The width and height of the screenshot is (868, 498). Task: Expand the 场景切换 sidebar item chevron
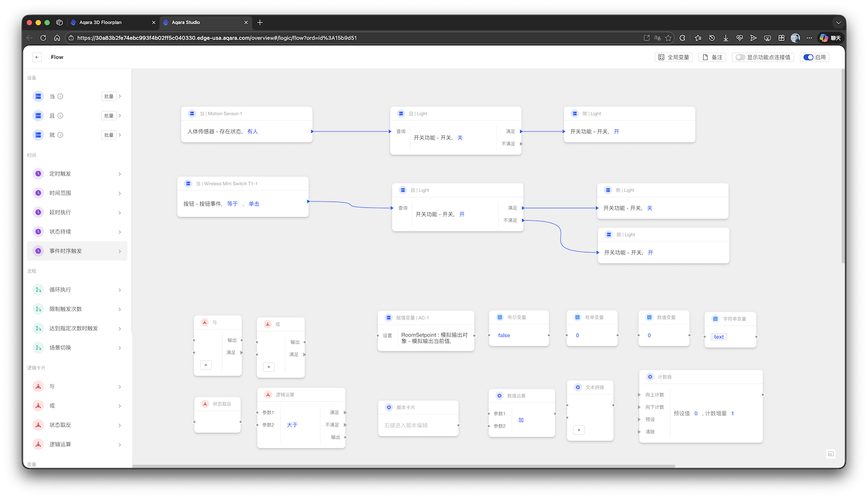tap(120, 348)
